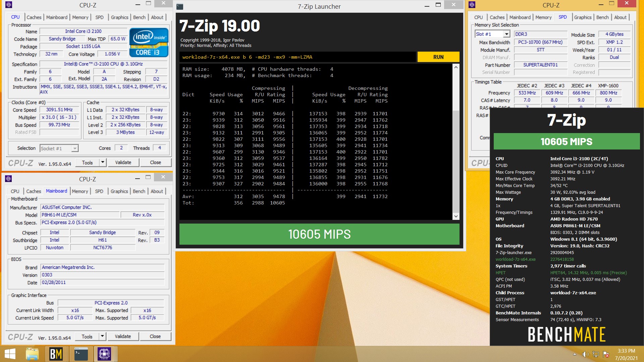Open BenchMate from taskbar
Screen dimensions: 644x362
pos(56,354)
